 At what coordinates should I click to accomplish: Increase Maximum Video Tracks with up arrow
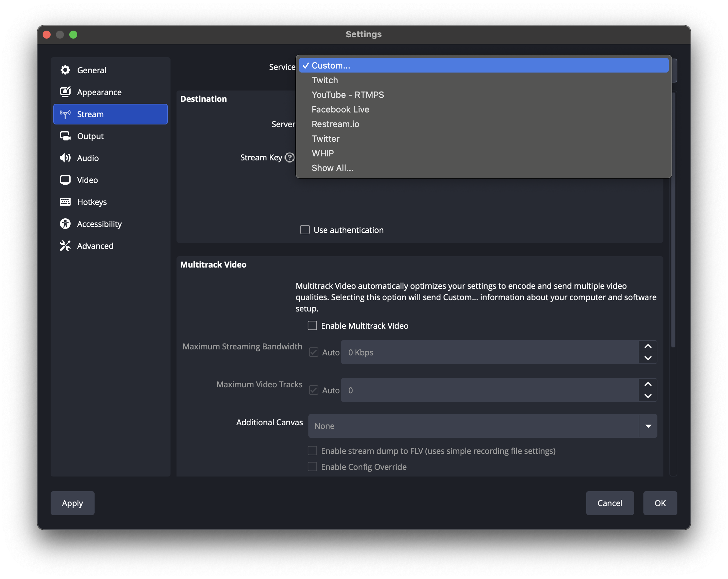click(x=648, y=384)
